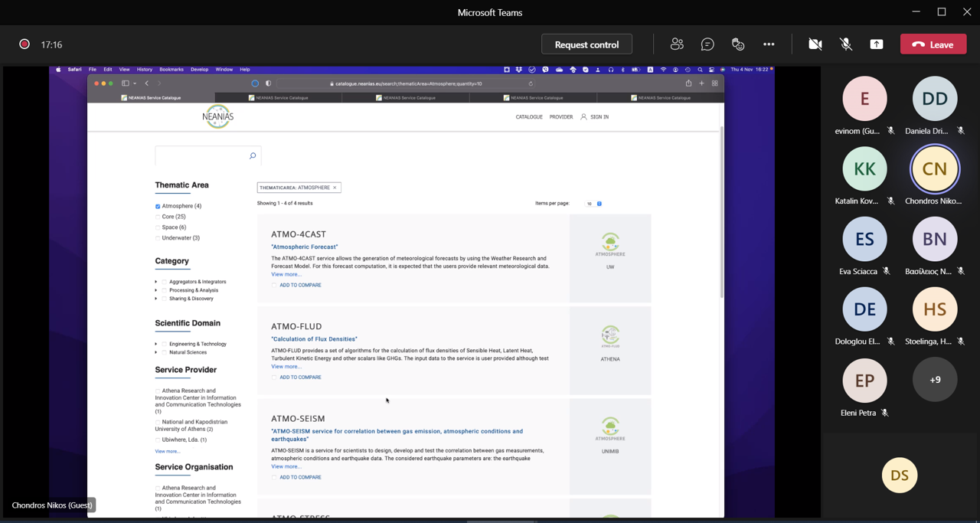Toggle Safari sidebar button
980x523 pixels.
tap(126, 83)
